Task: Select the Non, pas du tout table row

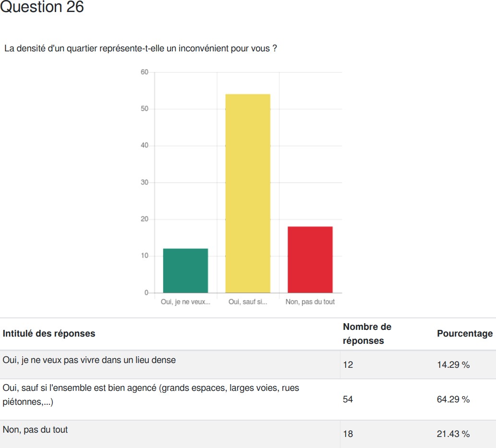Action: 248,434
